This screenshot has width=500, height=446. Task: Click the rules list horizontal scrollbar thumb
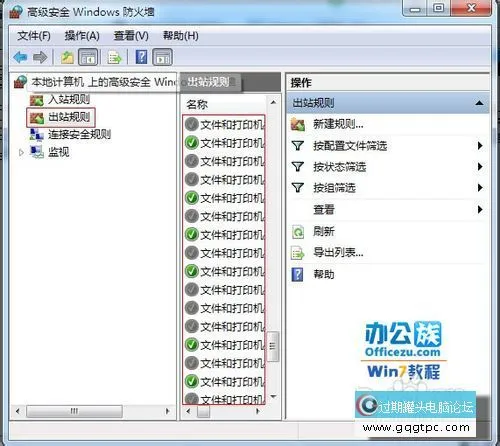pos(203,412)
